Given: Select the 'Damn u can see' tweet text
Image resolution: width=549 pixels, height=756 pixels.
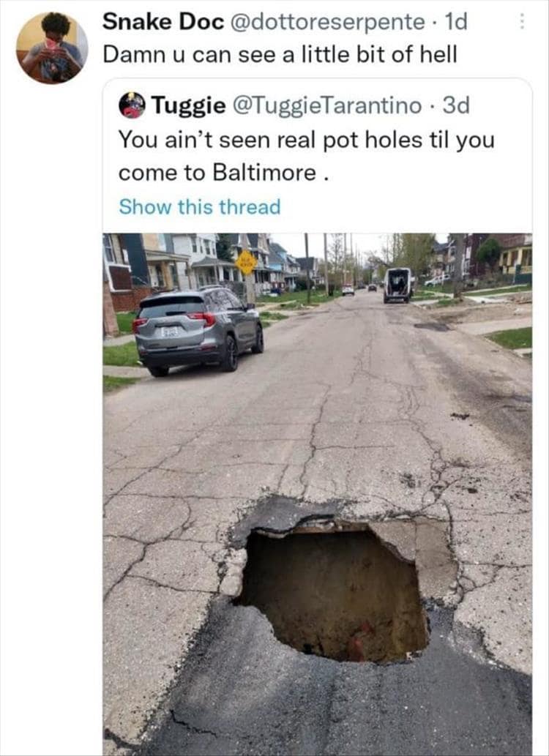Looking at the screenshot, I should (280, 54).
